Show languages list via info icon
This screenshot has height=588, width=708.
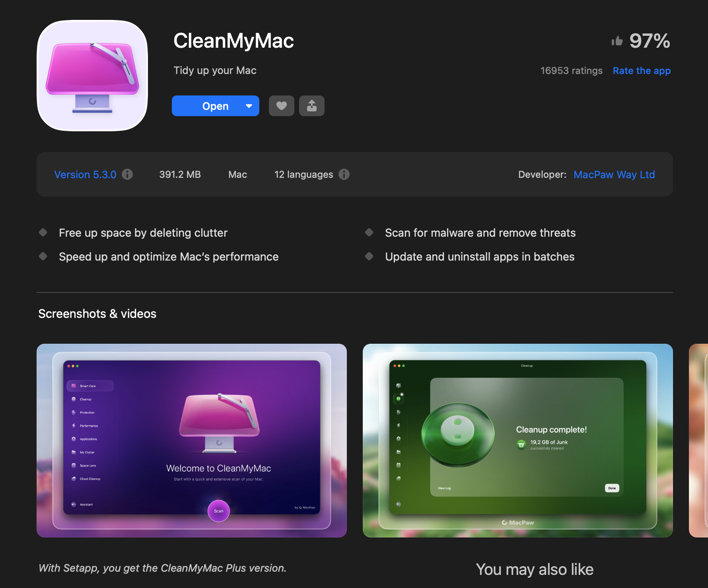pos(344,174)
